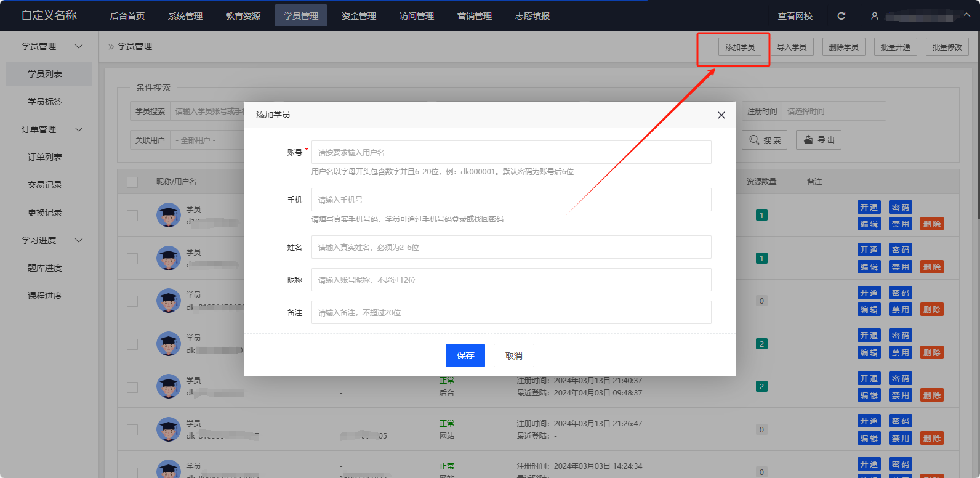
Task: Check the second student row checkbox
Action: click(132, 258)
